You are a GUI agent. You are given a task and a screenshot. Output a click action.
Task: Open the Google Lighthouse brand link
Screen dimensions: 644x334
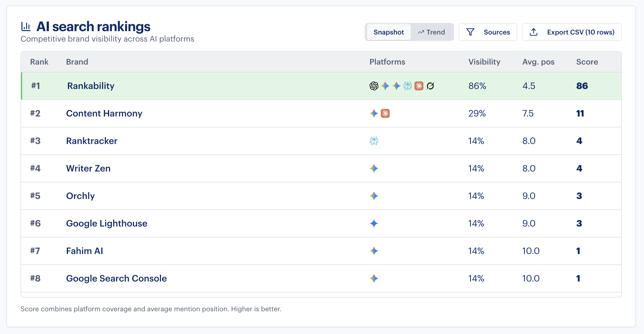click(x=106, y=223)
